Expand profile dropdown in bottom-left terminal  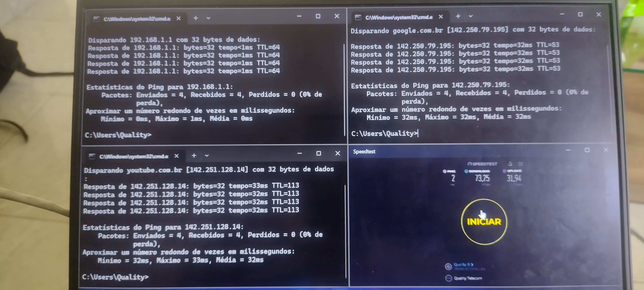[207, 156]
